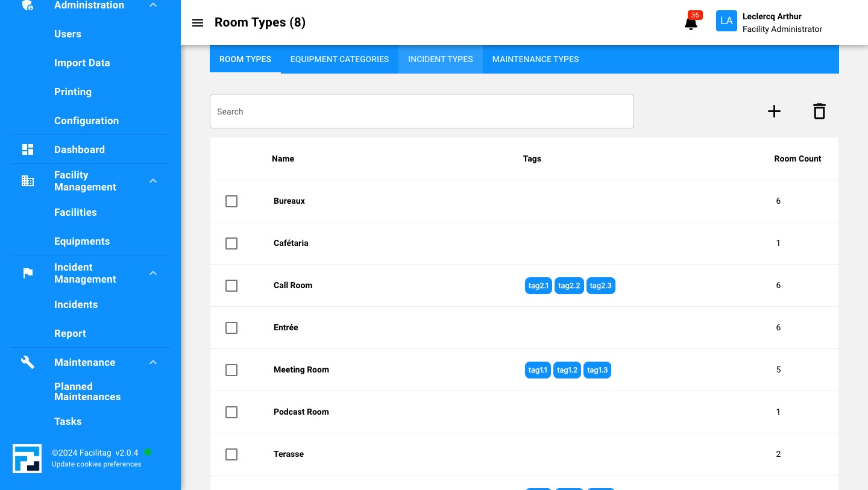
Task: Open notifications bell with 36 badge
Action: pos(691,22)
